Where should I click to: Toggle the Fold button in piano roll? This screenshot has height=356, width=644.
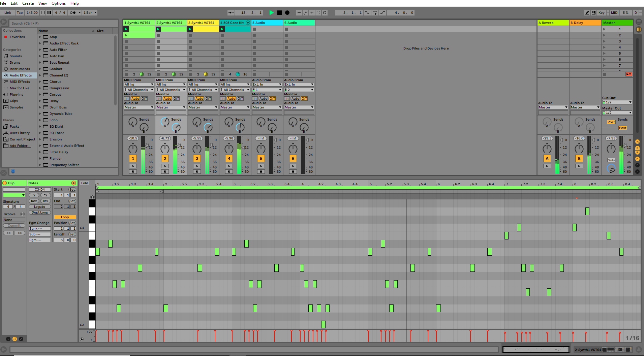[x=85, y=183]
